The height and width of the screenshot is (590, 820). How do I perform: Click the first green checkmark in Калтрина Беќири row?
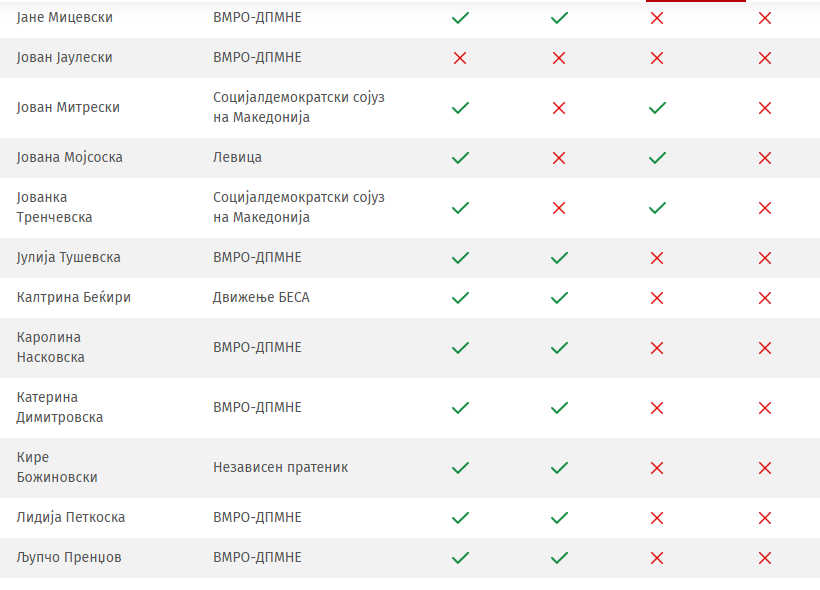click(x=460, y=298)
